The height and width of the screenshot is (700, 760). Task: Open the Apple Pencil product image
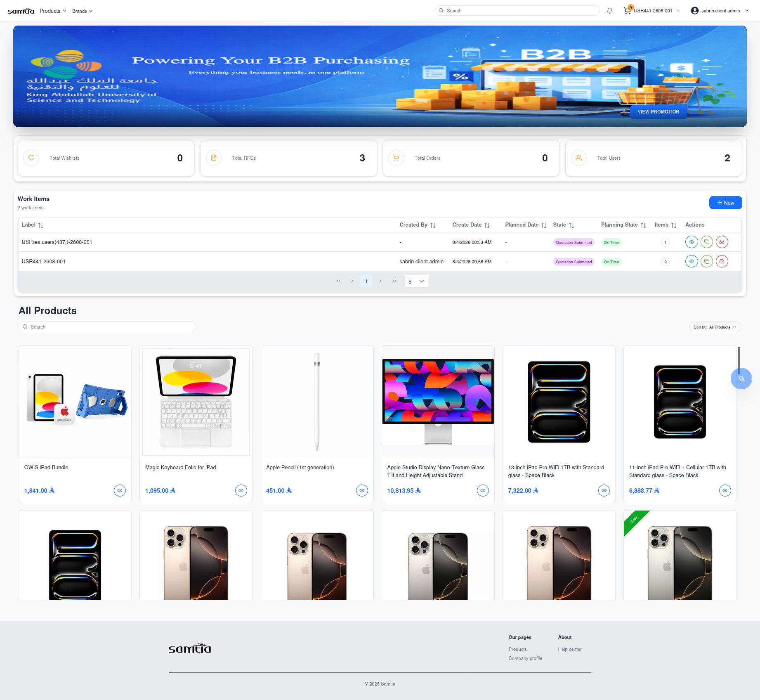[317, 402]
